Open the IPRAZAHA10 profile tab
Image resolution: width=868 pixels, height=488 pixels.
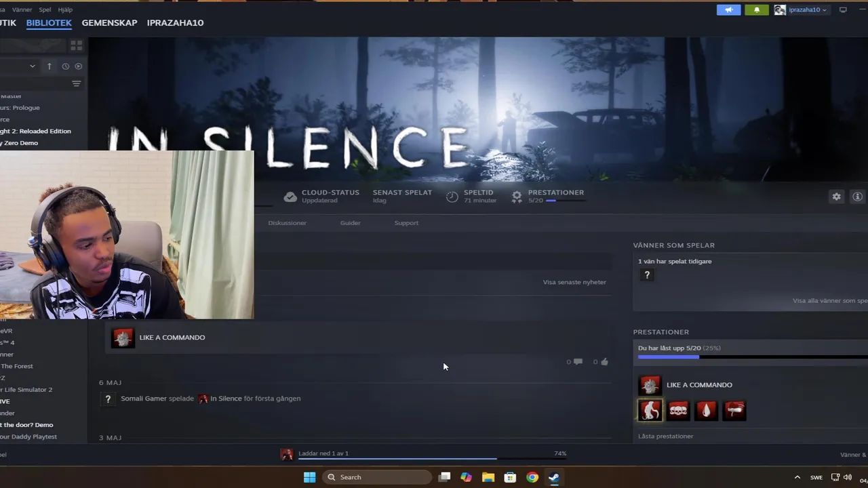click(175, 23)
